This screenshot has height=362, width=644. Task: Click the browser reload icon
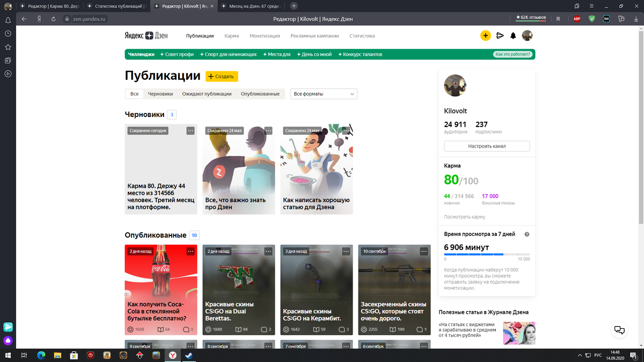53,19
